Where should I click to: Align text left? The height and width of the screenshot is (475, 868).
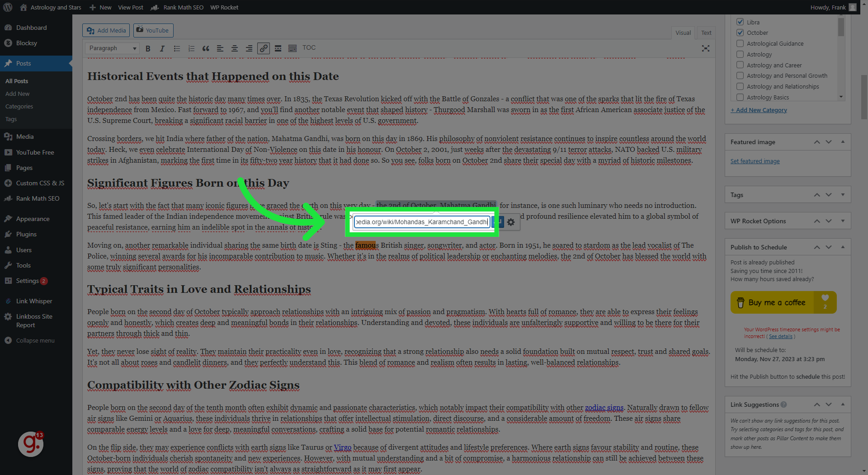[x=220, y=48]
